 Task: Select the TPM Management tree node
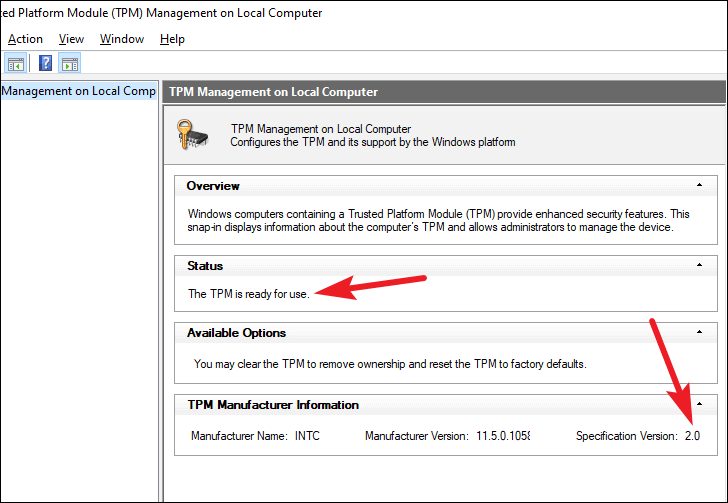click(79, 91)
